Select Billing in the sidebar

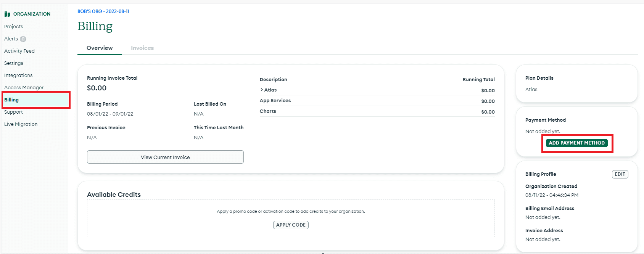pyautogui.click(x=11, y=100)
